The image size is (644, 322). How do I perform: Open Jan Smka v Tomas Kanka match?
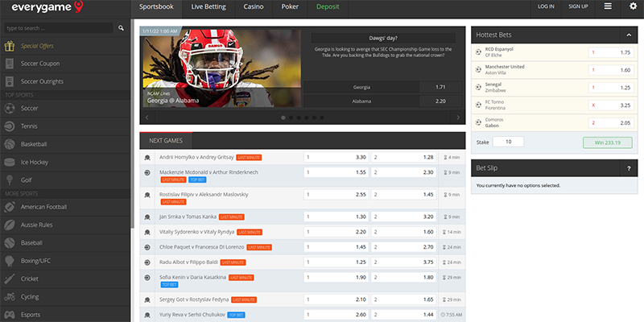click(x=188, y=217)
